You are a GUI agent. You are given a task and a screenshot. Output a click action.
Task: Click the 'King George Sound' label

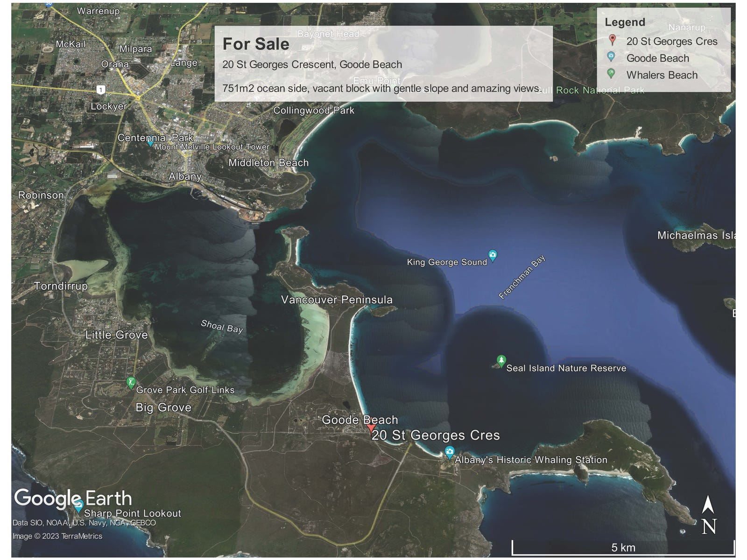447,262
